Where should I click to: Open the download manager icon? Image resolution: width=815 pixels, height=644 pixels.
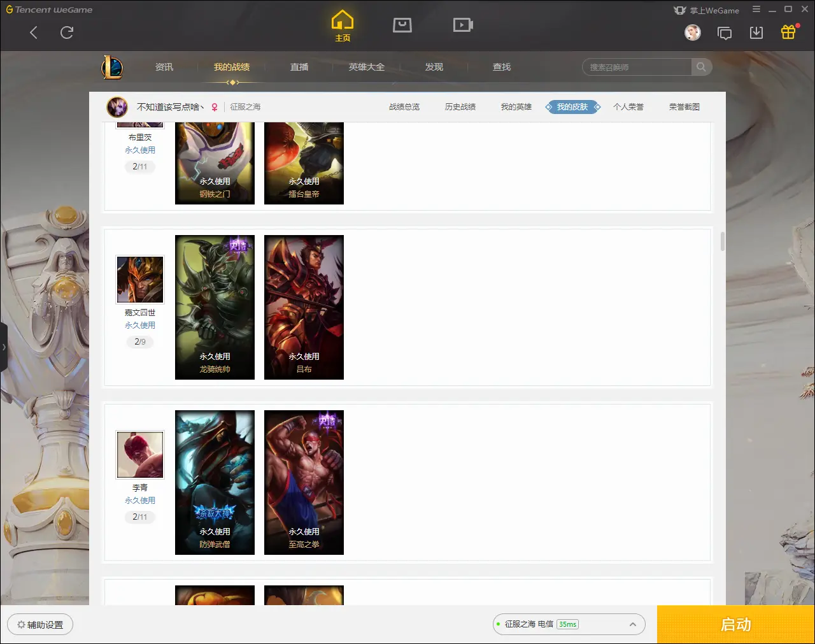pos(756,32)
